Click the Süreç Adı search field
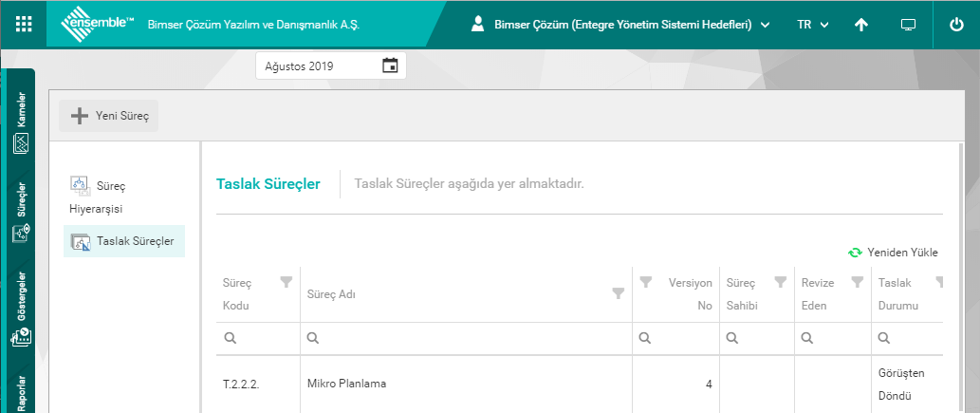Screen dimensions: 980x413 pos(466,338)
